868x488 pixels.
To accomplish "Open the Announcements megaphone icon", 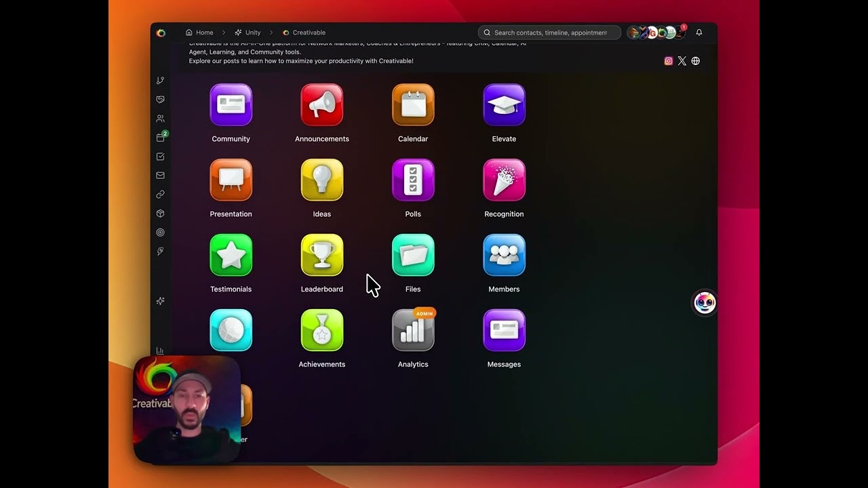I will coord(321,104).
